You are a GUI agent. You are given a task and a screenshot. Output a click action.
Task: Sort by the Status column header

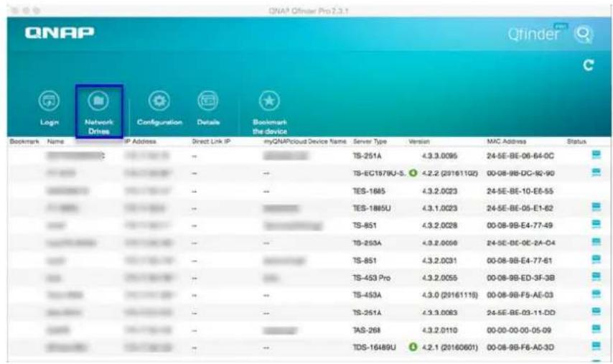[x=576, y=141]
